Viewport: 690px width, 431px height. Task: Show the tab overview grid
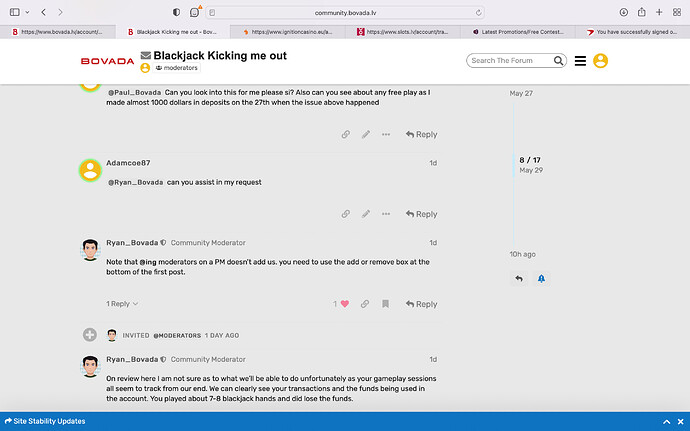(x=677, y=12)
